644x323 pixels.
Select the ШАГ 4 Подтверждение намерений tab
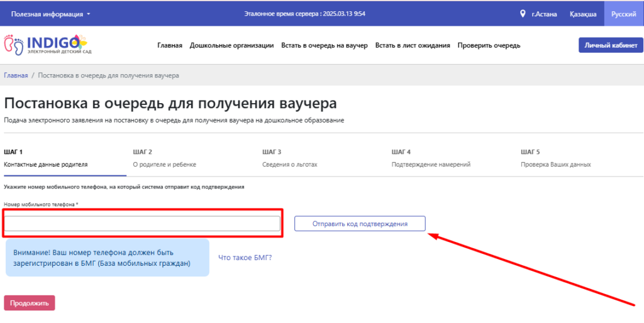[431, 158]
